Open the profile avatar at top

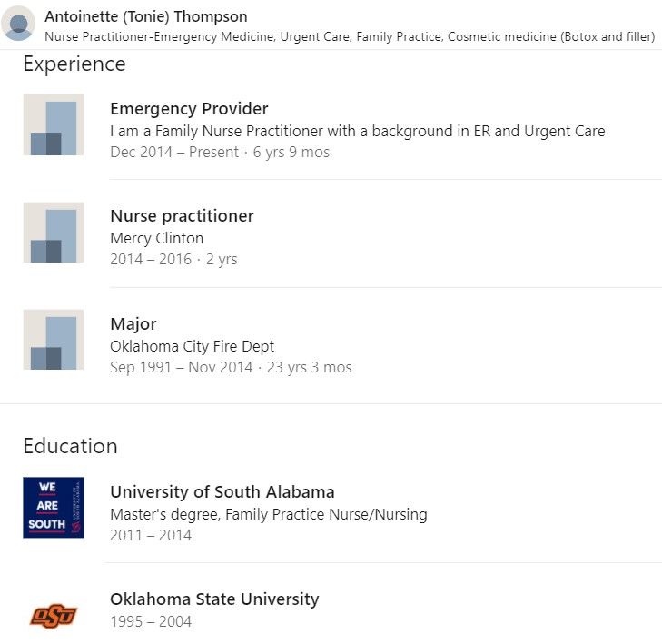[x=18, y=24]
